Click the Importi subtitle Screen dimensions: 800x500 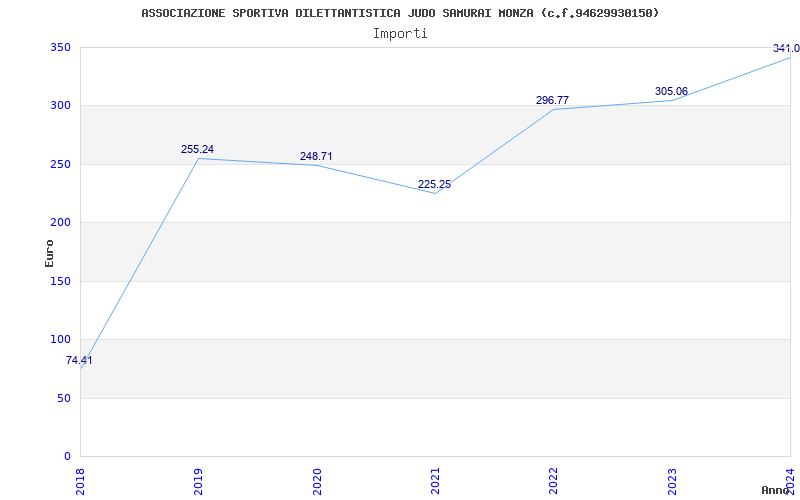pos(400,34)
